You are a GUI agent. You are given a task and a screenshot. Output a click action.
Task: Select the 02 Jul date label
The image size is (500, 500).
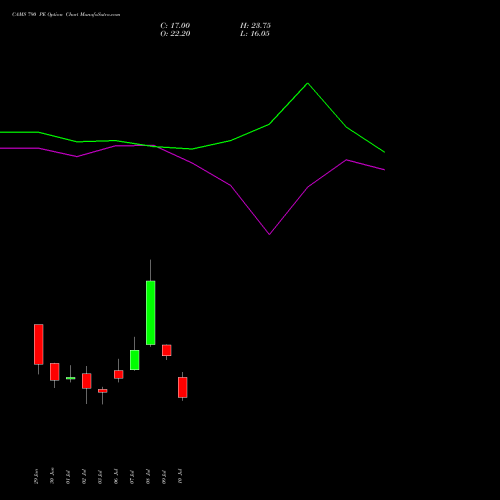(84, 477)
